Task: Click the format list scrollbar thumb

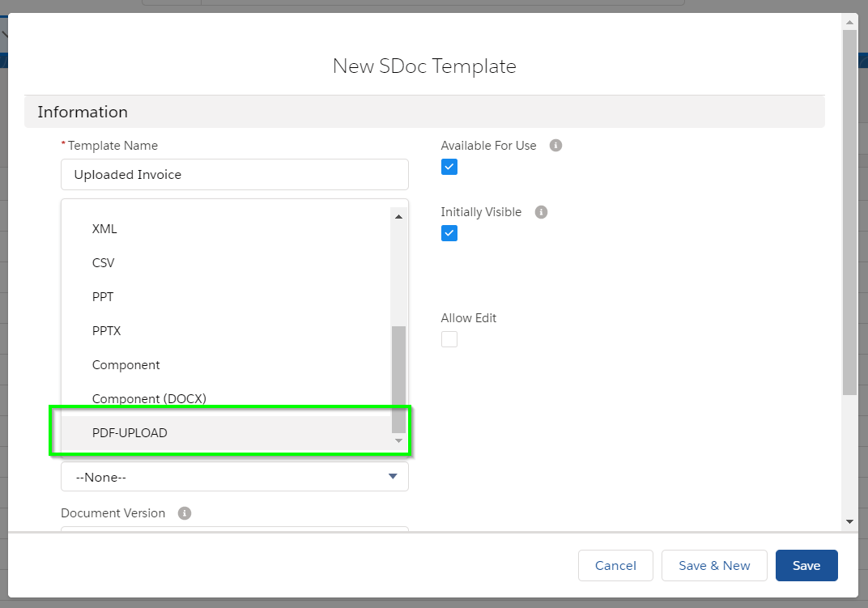Action: [398, 380]
